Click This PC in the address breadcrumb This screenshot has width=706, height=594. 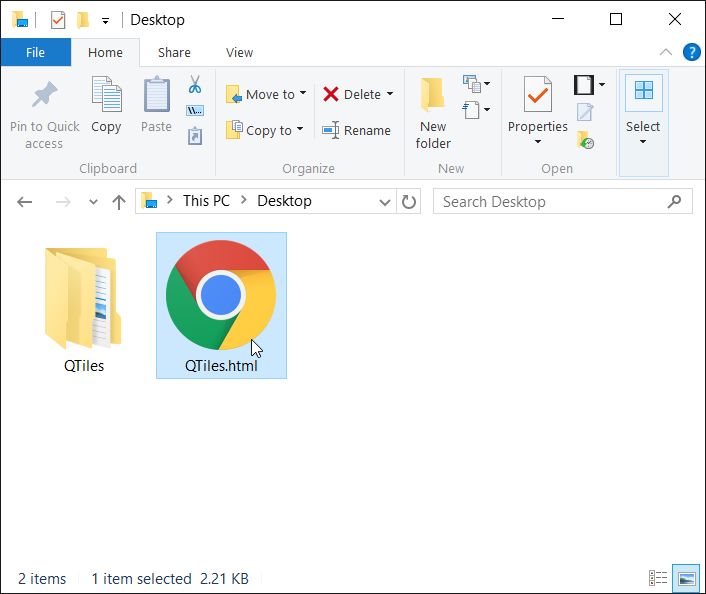tap(206, 201)
